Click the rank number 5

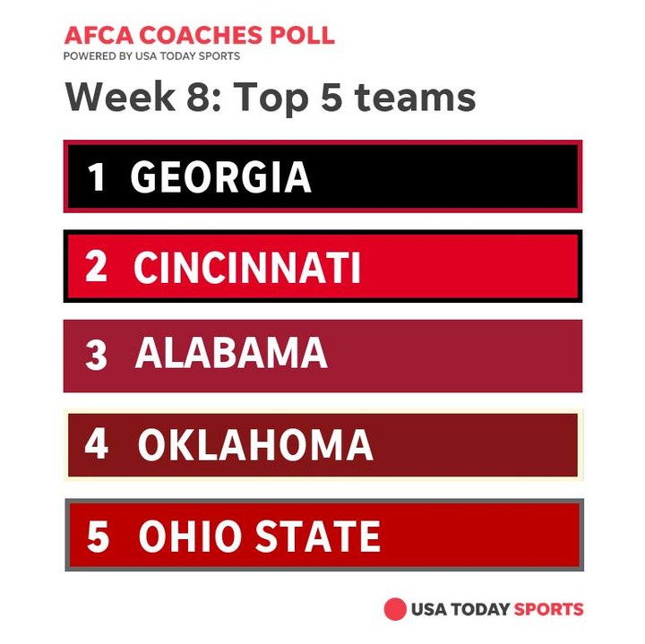click(x=98, y=537)
